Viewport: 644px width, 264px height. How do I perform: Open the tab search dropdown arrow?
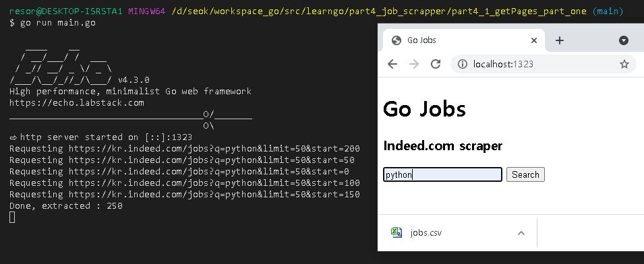(624, 40)
